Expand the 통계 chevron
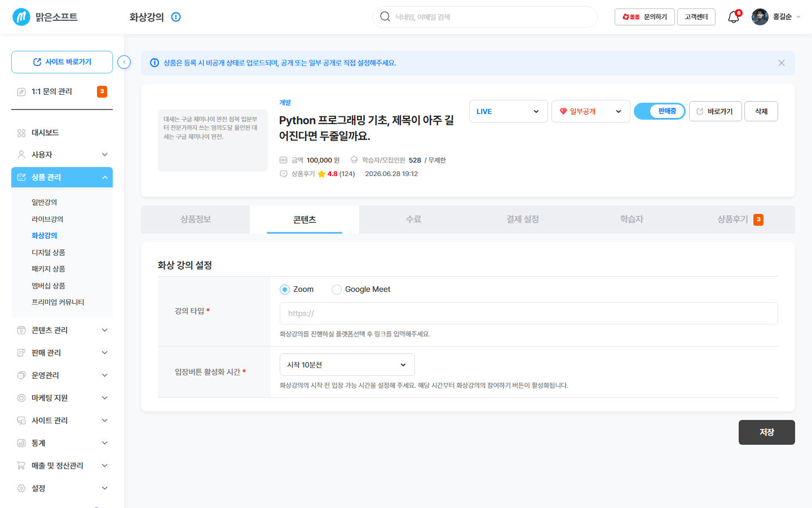This screenshot has height=508, width=812. 105,443
